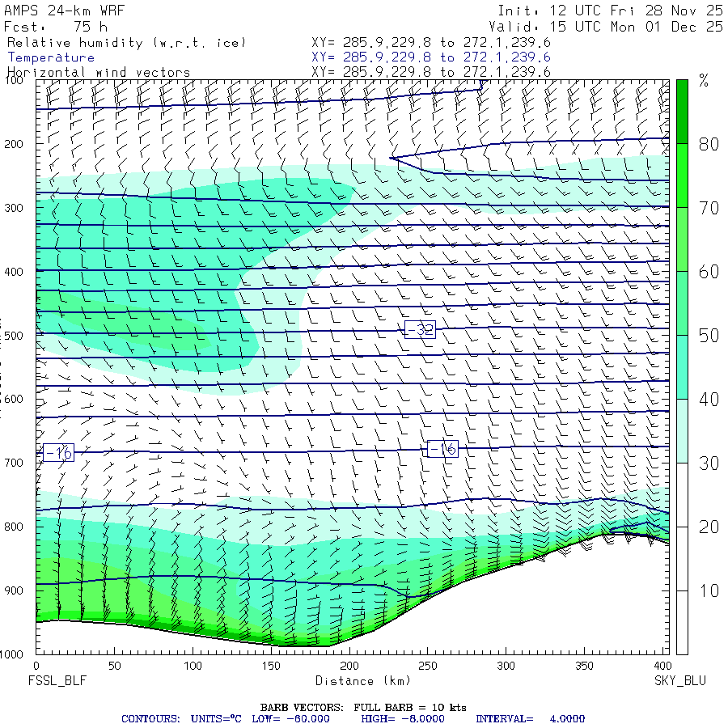This screenshot has height=728, width=728.
Task: Click 'BARB VECTORS: FULL BARB = 10 kts' text
Action: point(363,708)
